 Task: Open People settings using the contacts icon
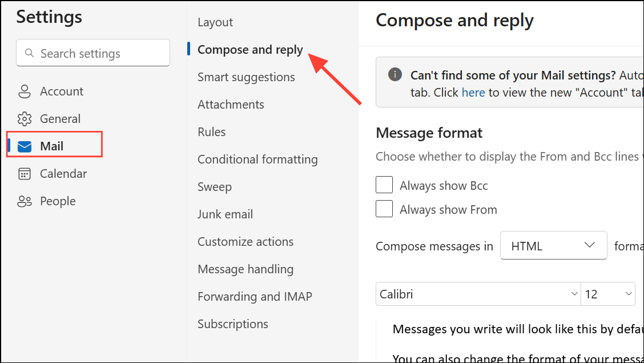pyautogui.click(x=25, y=201)
